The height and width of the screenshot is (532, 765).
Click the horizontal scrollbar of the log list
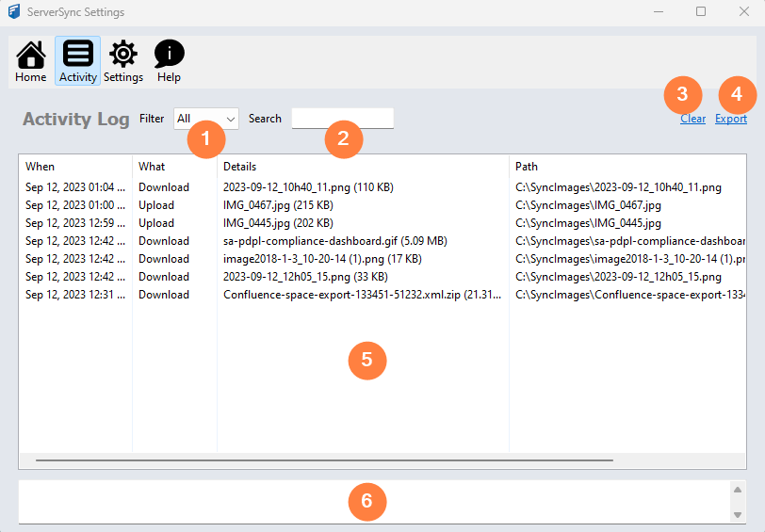[324, 460]
